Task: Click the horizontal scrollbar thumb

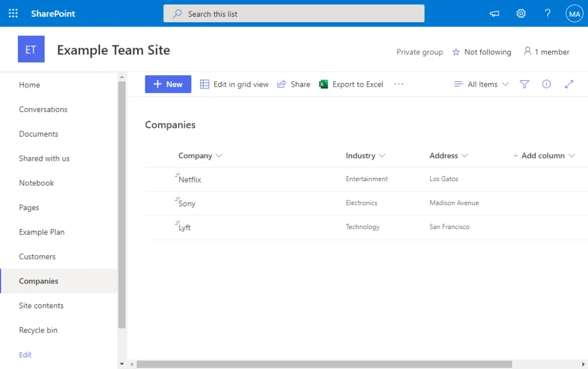Action: coord(324,364)
